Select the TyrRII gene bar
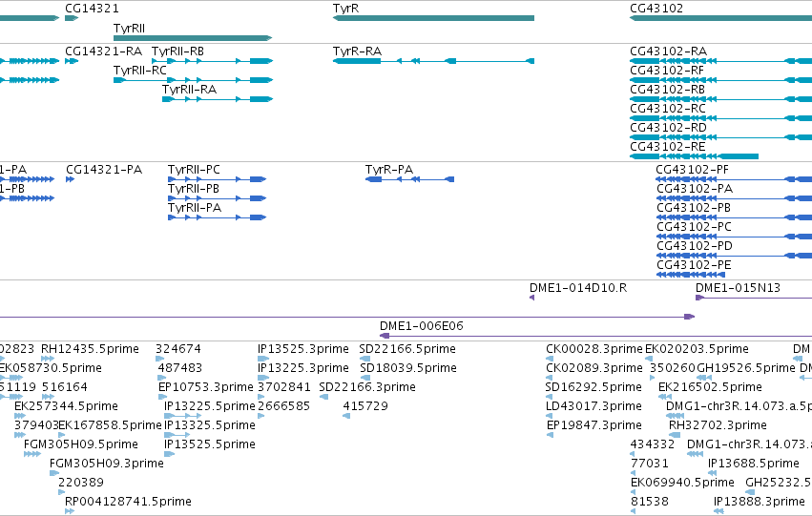 point(193,38)
